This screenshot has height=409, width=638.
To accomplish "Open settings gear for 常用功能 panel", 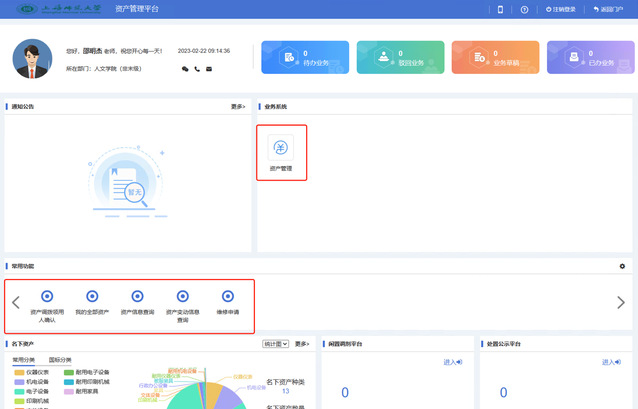I will pos(622,266).
